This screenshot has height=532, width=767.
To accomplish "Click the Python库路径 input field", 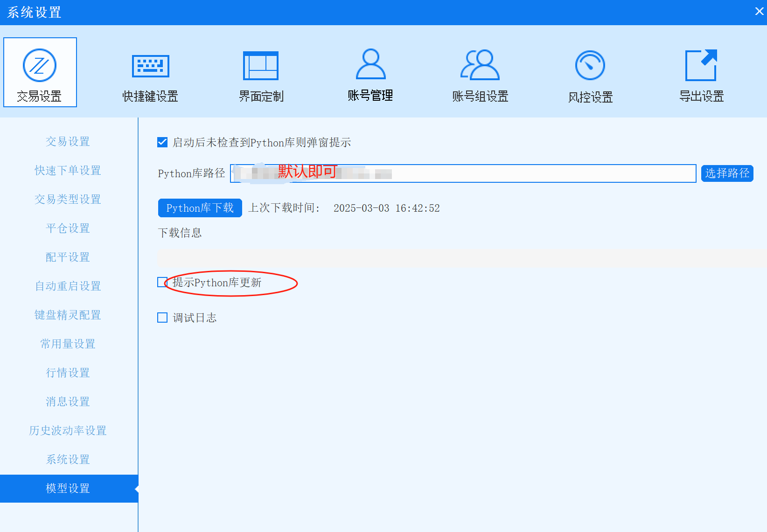I will 513,173.
